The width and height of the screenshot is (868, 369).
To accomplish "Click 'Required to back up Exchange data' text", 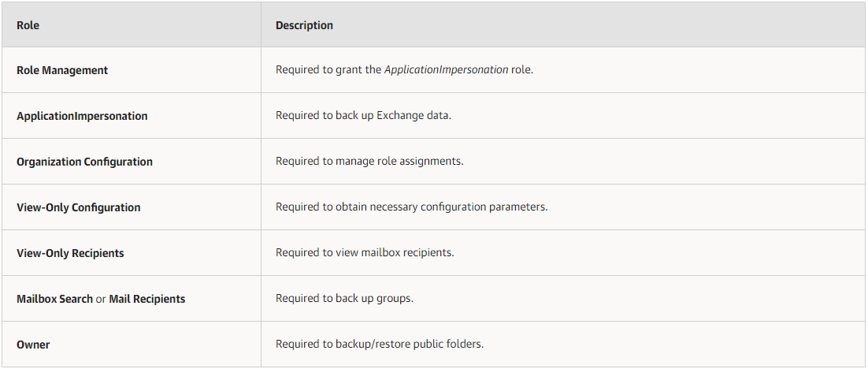I will [364, 117].
